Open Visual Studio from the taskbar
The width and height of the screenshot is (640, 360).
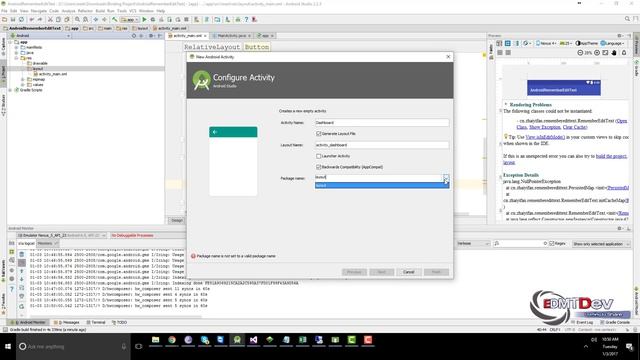[253, 340]
